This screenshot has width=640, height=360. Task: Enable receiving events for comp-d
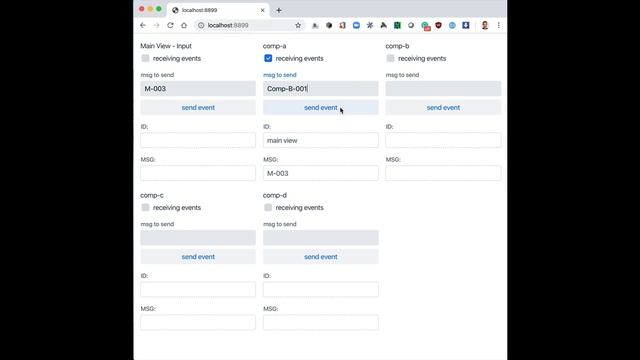(268, 207)
